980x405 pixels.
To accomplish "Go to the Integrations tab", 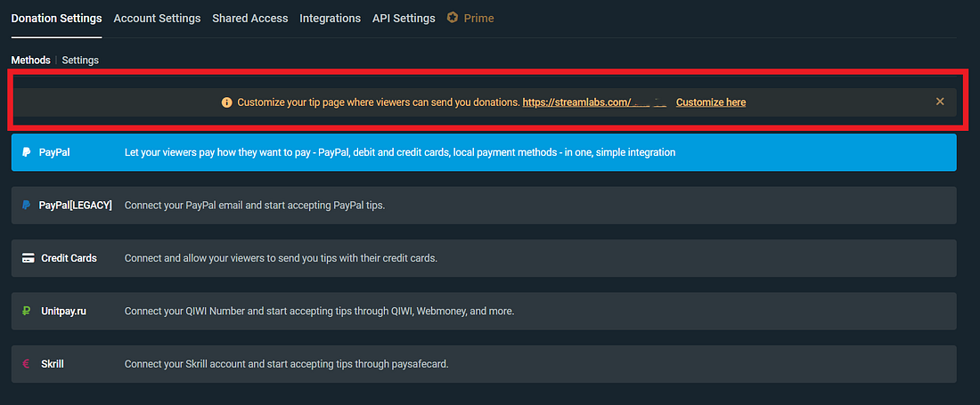I will [330, 18].
